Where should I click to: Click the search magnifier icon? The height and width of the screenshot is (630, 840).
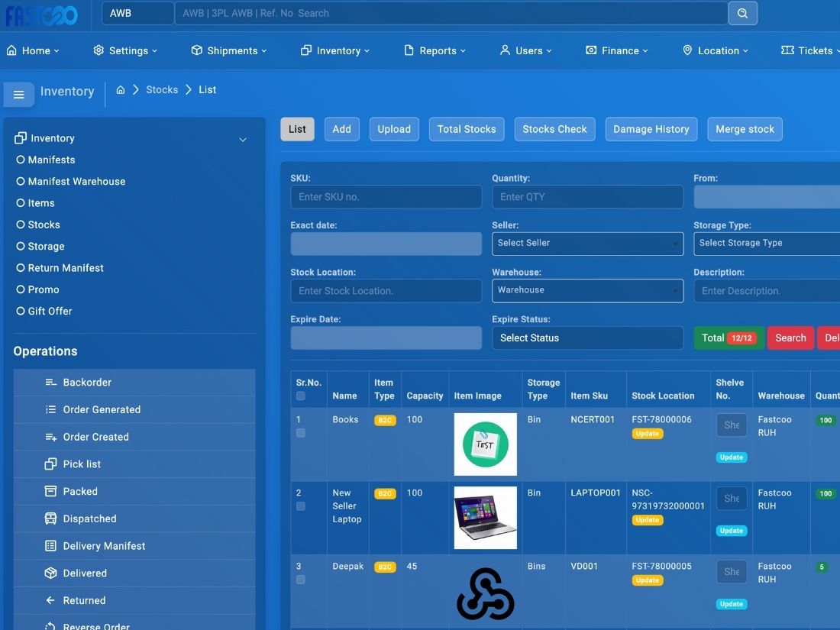[742, 13]
